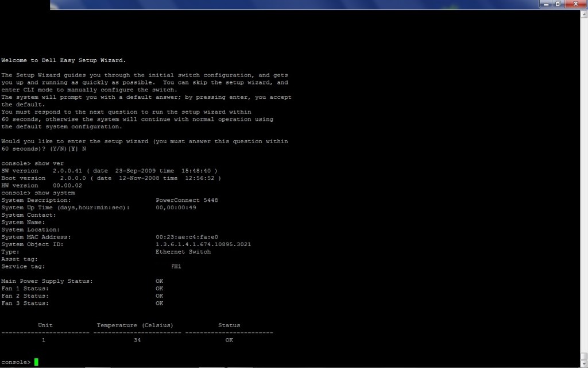Click the scrollbar up arrow
588x368 pixels.
click(584, 14)
